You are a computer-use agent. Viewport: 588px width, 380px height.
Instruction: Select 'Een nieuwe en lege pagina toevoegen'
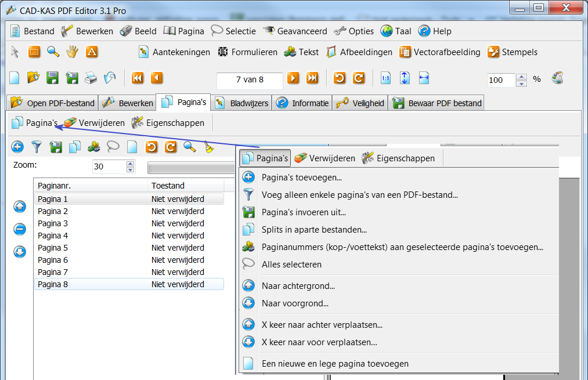[x=335, y=364]
